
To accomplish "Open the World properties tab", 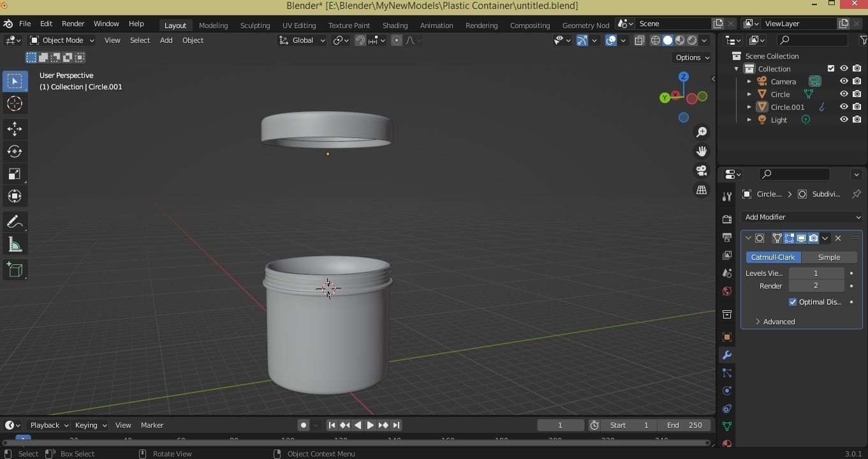I will [x=726, y=292].
